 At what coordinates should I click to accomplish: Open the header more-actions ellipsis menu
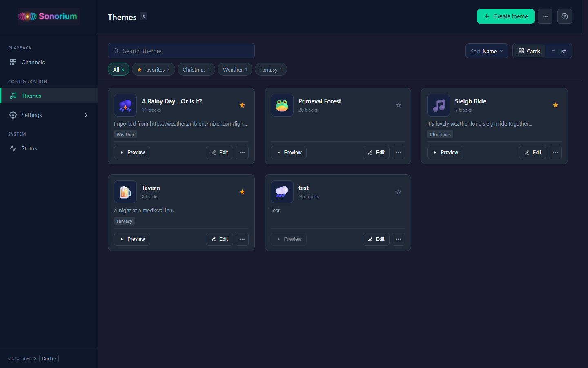click(x=545, y=16)
